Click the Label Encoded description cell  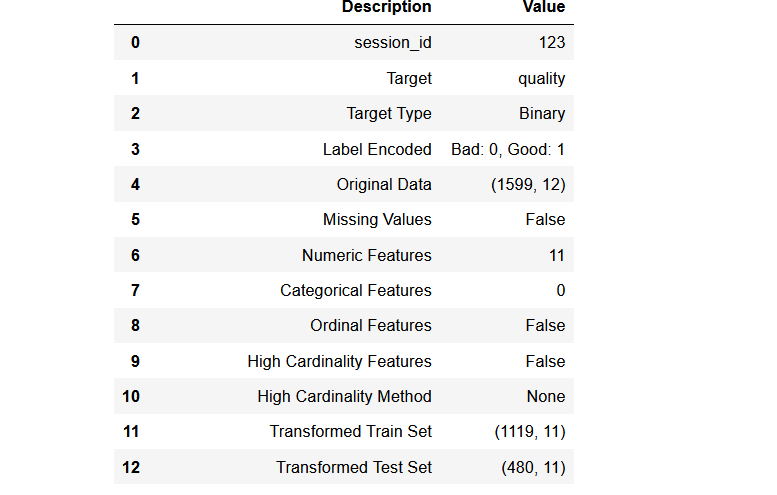point(377,149)
